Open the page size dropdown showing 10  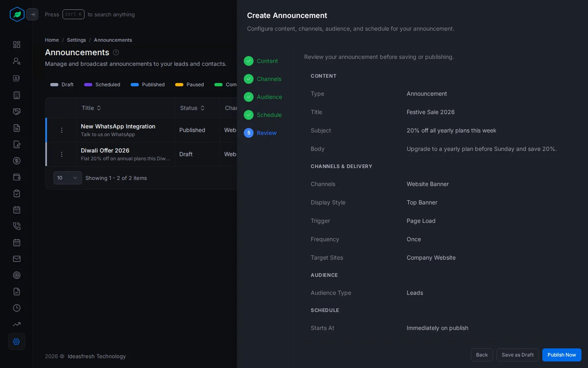68,178
